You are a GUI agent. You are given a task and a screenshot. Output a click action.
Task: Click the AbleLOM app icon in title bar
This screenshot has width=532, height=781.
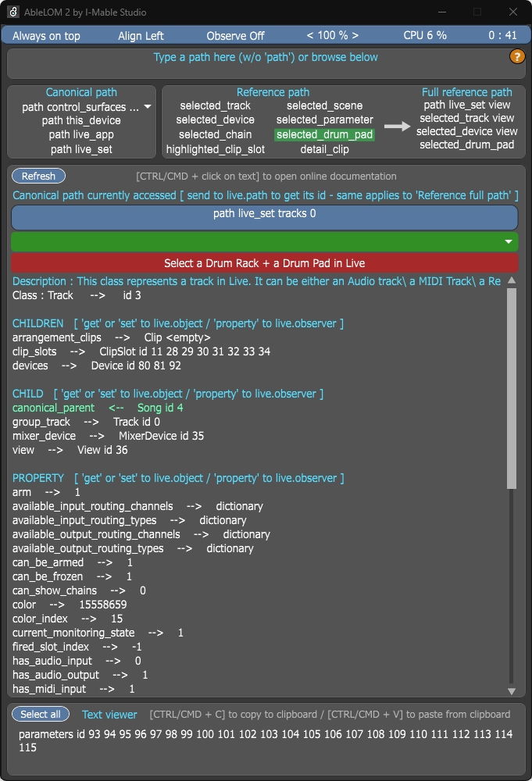click(15, 12)
